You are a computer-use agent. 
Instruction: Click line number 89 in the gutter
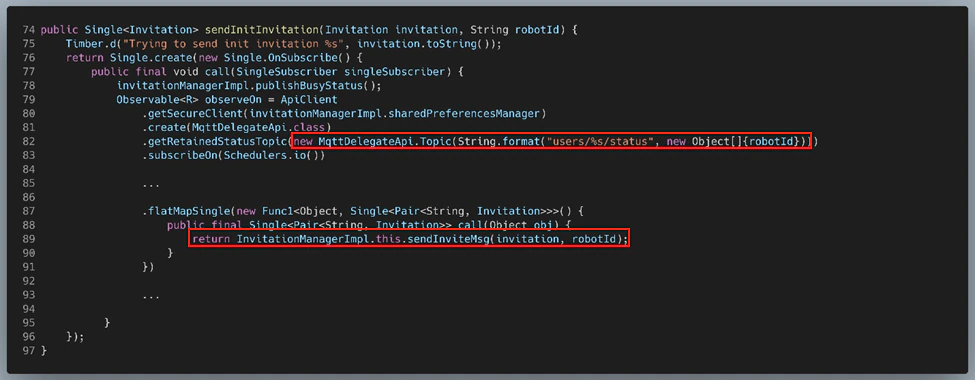click(29, 239)
